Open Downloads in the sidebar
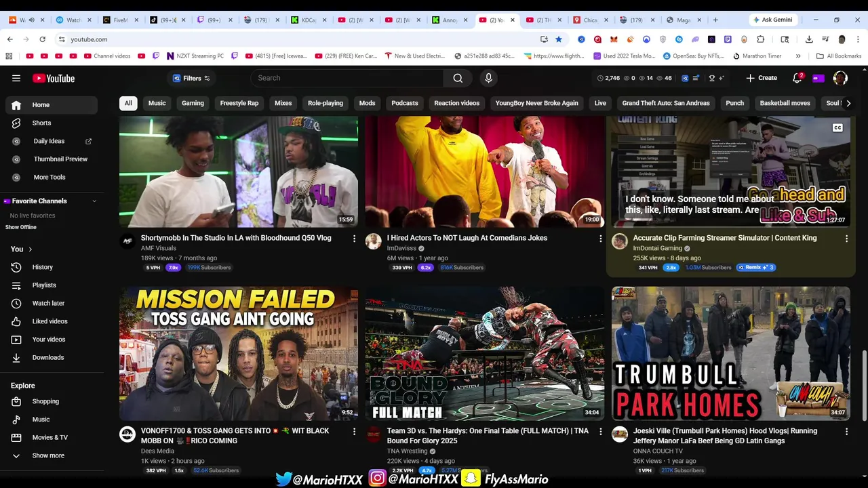 pyautogui.click(x=52, y=357)
